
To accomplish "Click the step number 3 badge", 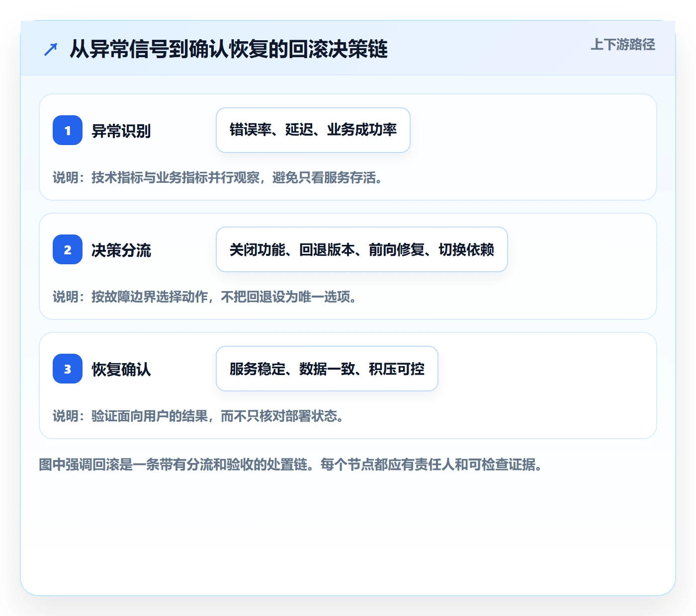I will point(68,369).
